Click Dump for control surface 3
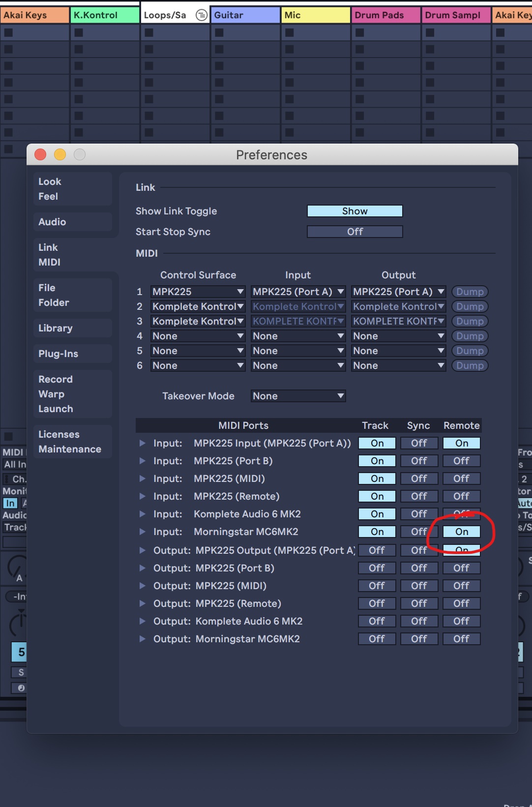The width and height of the screenshot is (532, 807). (470, 321)
